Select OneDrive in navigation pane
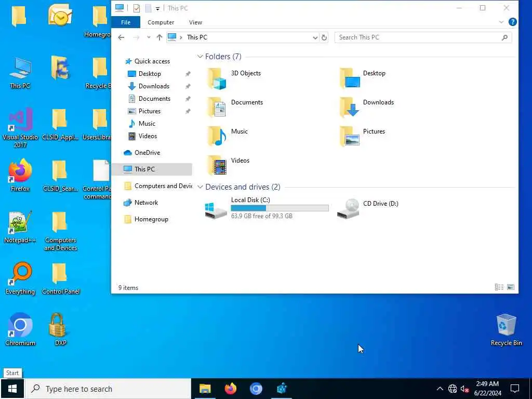This screenshot has height=399, width=532. point(147,153)
